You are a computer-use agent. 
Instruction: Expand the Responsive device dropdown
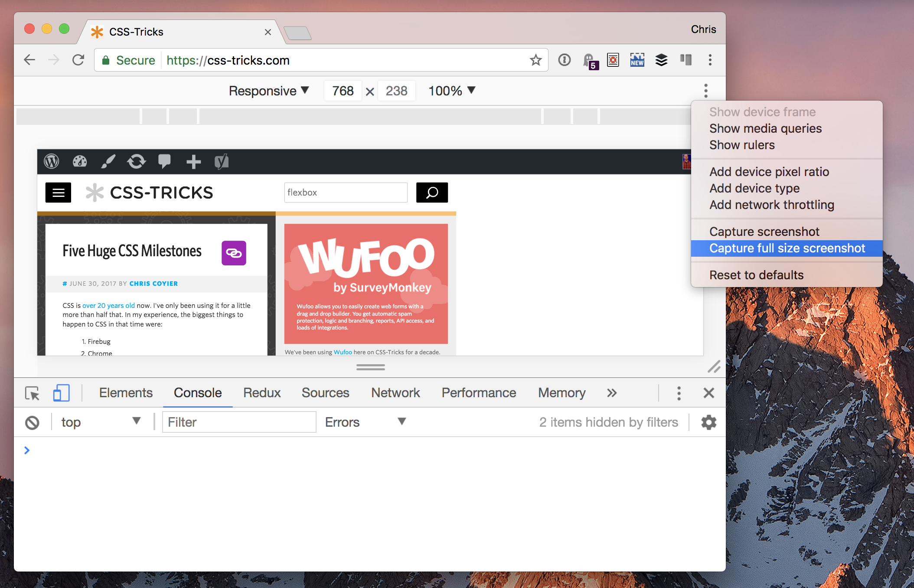click(271, 91)
